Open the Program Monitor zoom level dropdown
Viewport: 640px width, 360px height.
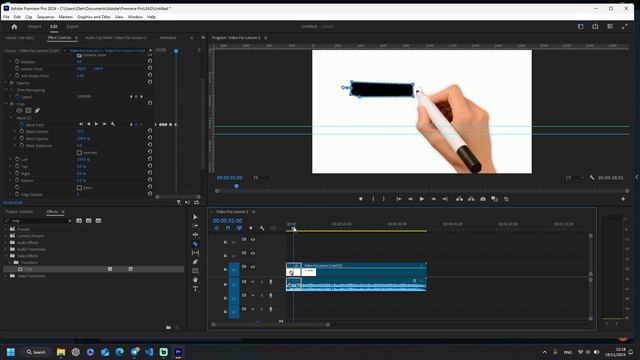[x=264, y=178]
